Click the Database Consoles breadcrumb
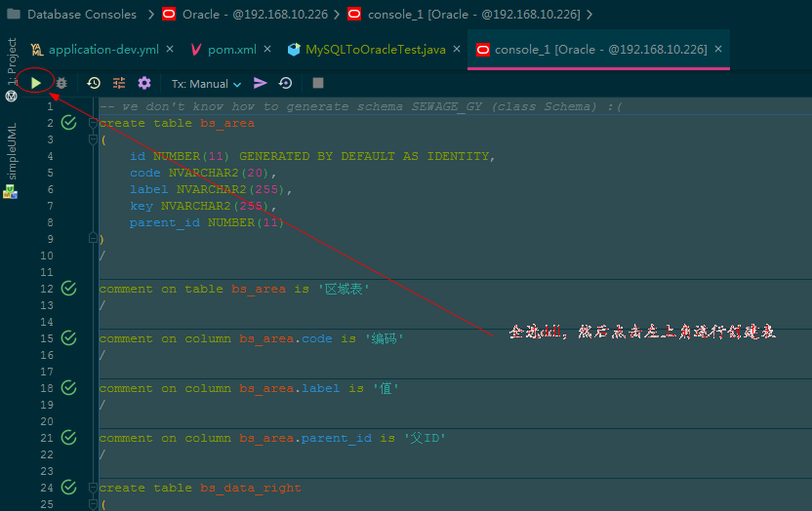Screen dimensions: 812x511 (x=82, y=14)
